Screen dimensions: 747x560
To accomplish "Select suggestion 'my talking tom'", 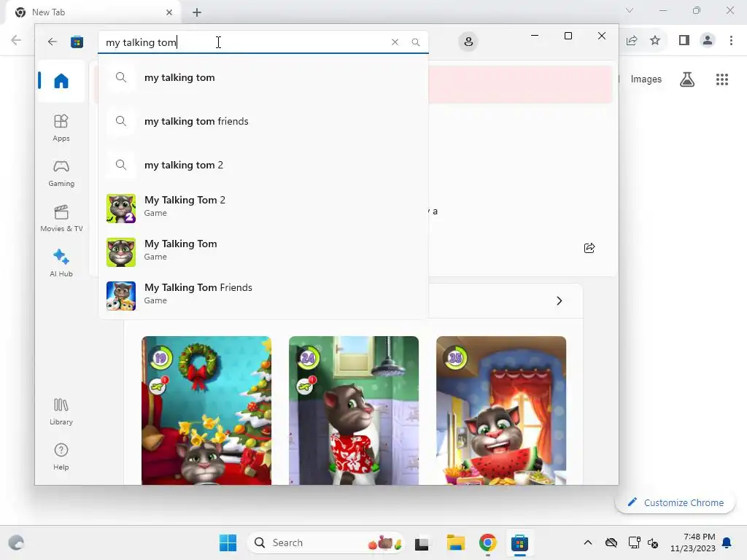I will (263, 77).
